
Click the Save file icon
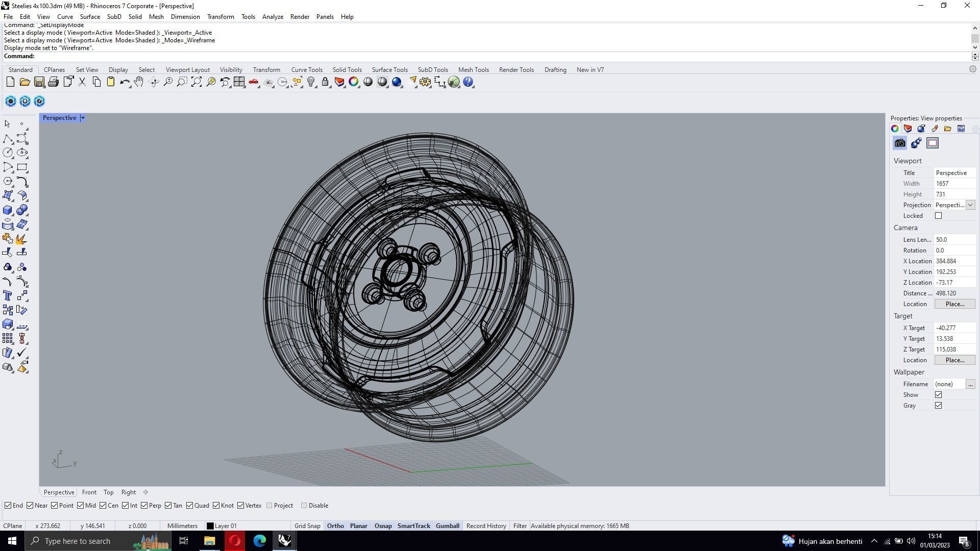tap(39, 82)
